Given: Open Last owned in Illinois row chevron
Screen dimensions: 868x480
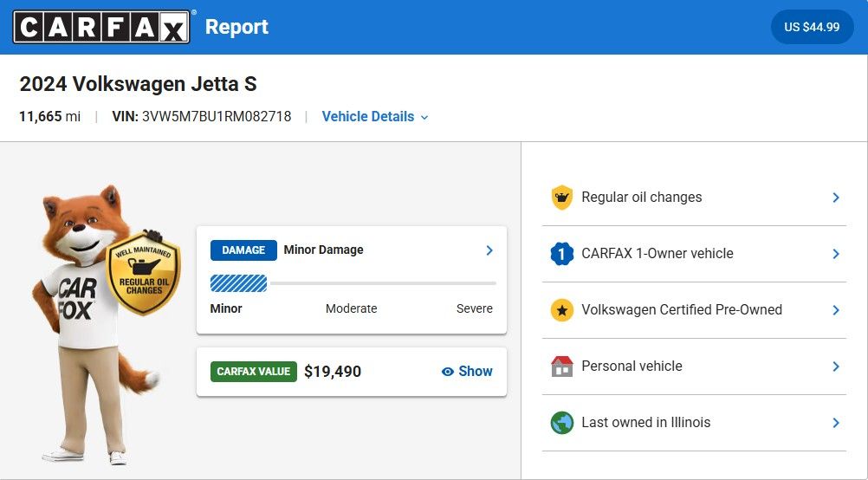Looking at the screenshot, I should 836,423.
